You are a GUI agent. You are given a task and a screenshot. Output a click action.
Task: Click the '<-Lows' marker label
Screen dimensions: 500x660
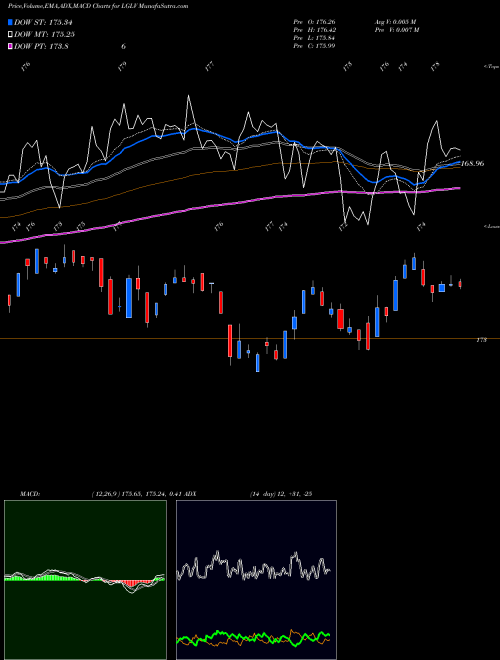coord(491,226)
